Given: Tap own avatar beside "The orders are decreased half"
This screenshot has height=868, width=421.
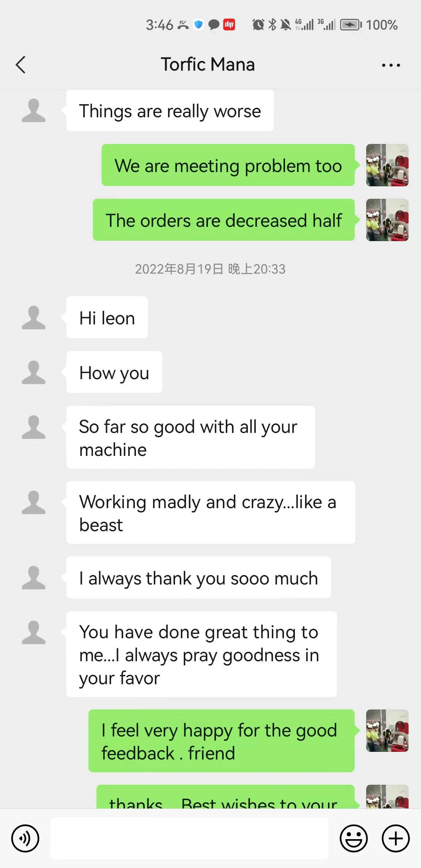Looking at the screenshot, I should (387, 220).
